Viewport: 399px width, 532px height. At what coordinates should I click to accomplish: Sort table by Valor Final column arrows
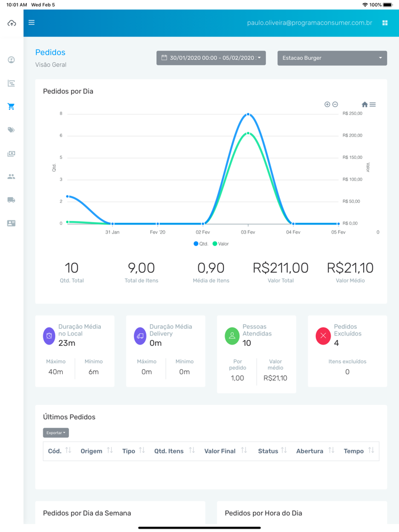[x=244, y=450]
